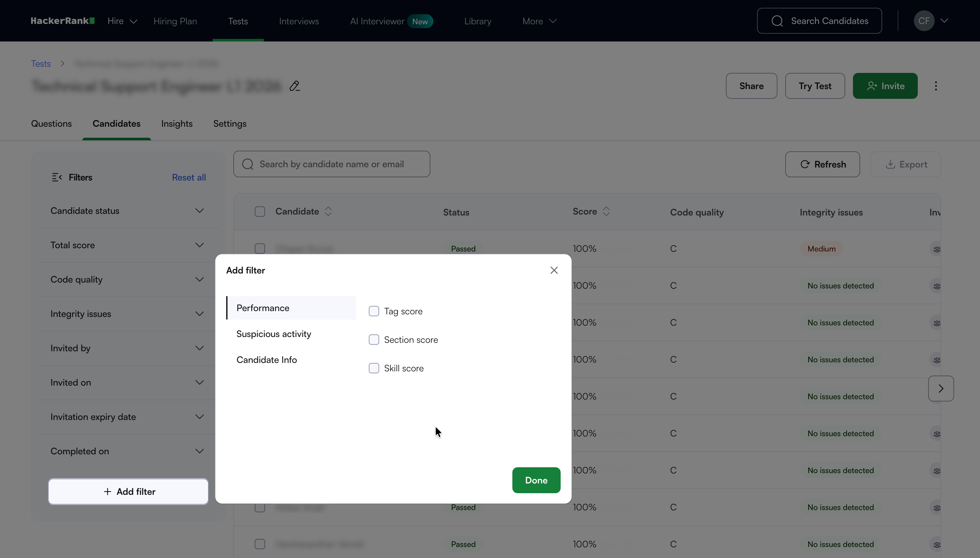Check the Tag score checkbox

[374, 311]
